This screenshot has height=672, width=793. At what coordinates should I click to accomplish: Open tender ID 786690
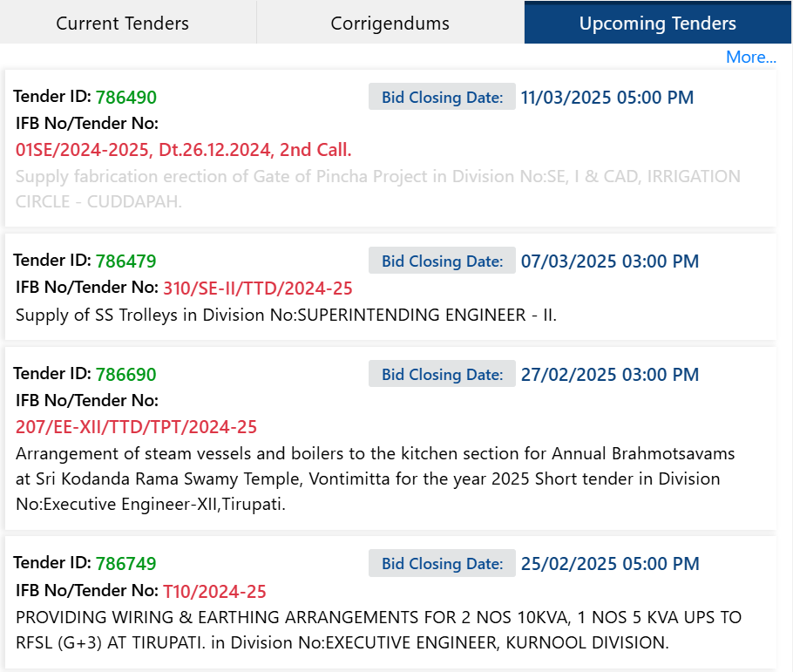tap(126, 375)
